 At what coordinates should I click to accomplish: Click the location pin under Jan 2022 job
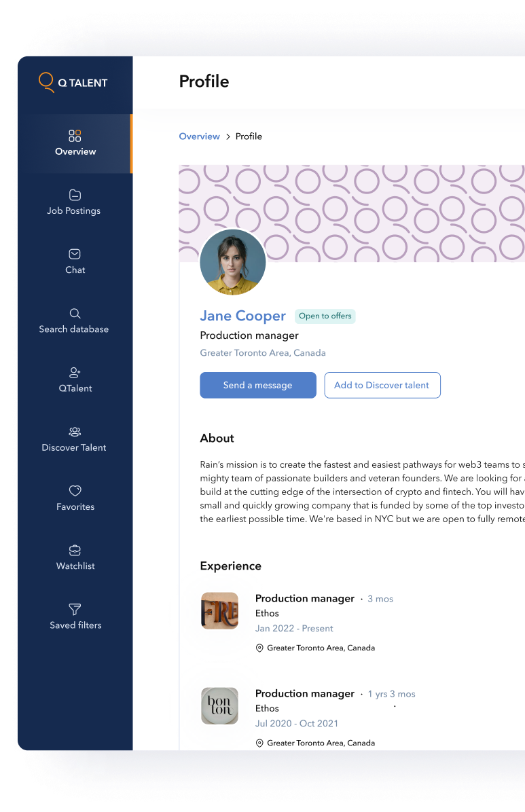(x=259, y=648)
